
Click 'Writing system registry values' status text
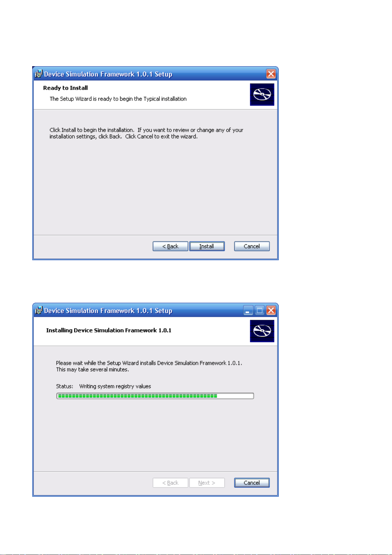115,386
